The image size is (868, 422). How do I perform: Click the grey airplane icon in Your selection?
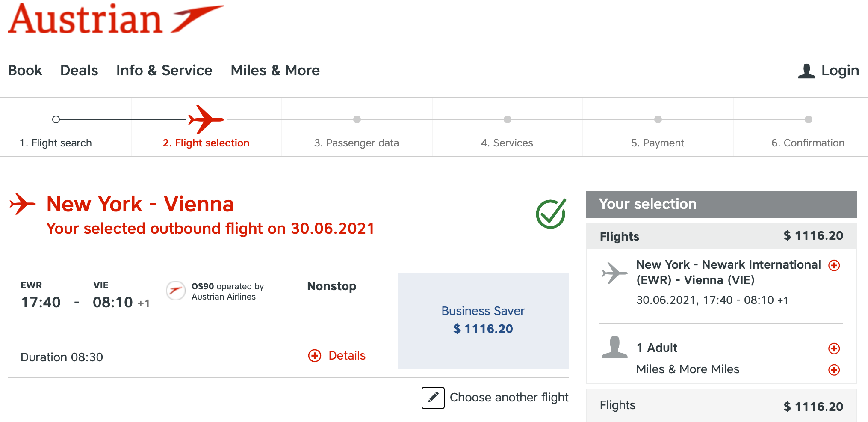pyautogui.click(x=614, y=273)
